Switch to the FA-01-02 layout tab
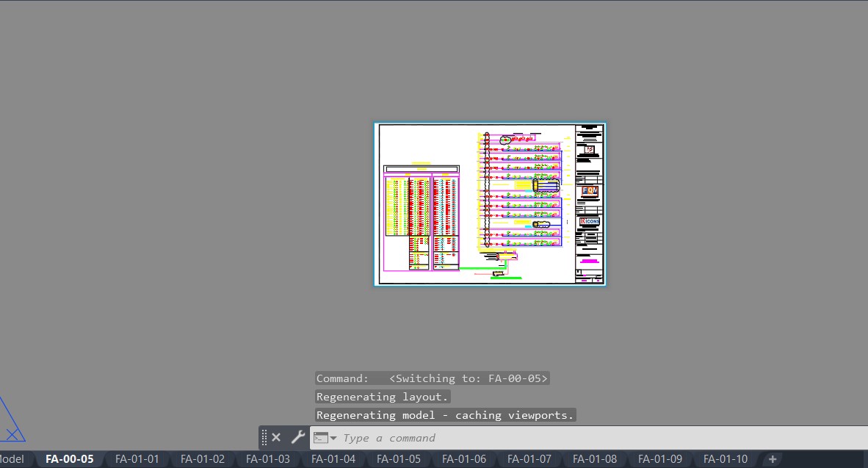The height and width of the screenshot is (468, 868). click(203, 459)
